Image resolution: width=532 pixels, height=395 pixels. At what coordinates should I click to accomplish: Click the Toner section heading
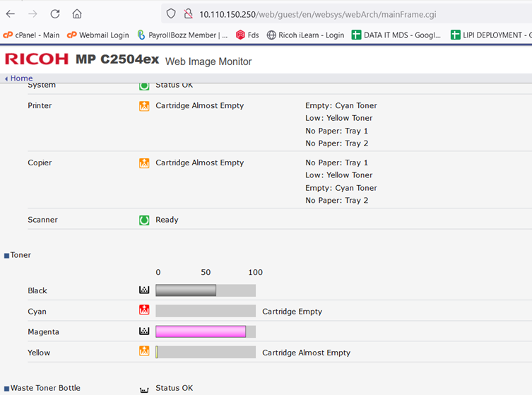click(20, 255)
